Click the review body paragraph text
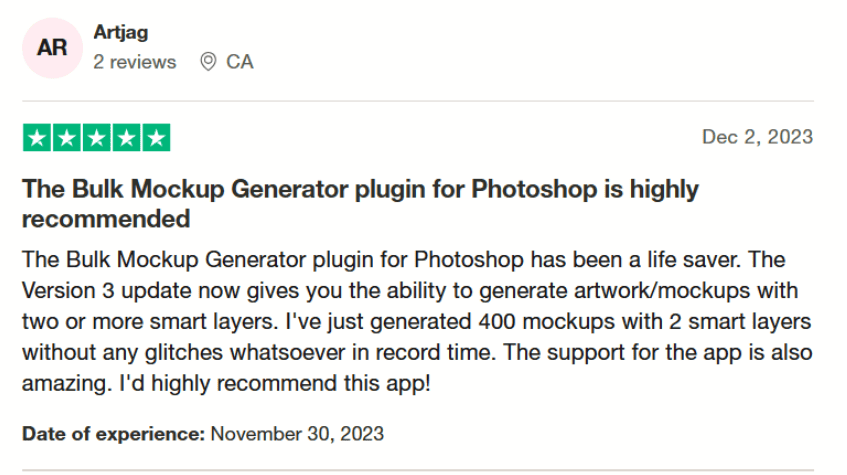This screenshot has height=475, width=847. tap(417, 322)
